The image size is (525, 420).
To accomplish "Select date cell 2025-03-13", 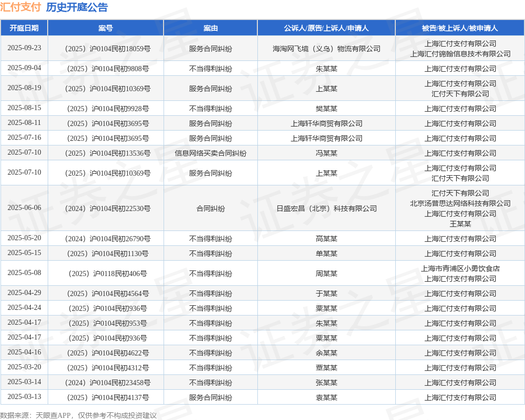I will click(24, 397).
